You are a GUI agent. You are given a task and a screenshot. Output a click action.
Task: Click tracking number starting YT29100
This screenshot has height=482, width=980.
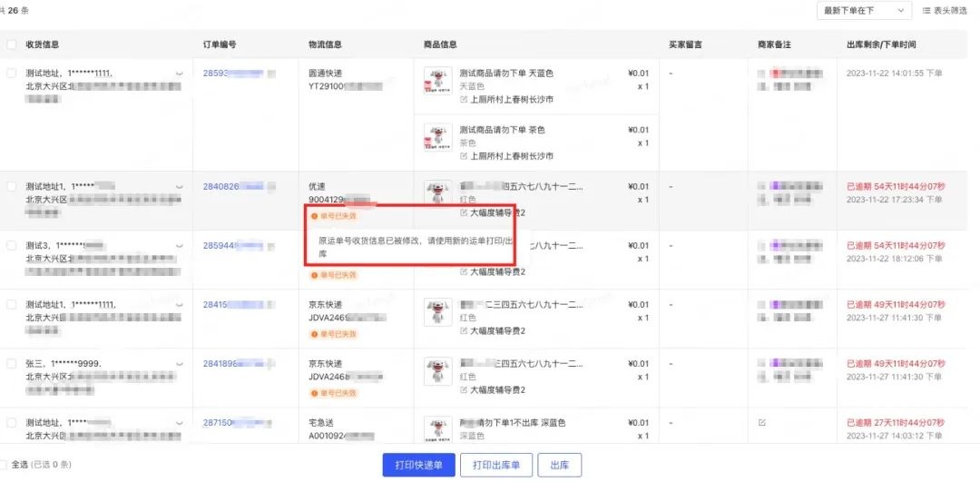click(345, 86)
